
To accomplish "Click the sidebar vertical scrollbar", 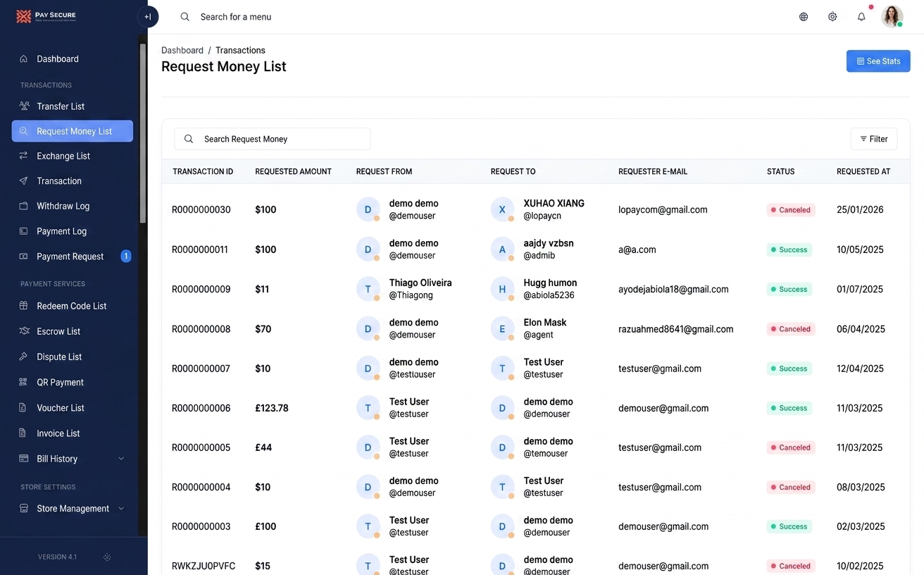I will point(143,134).
